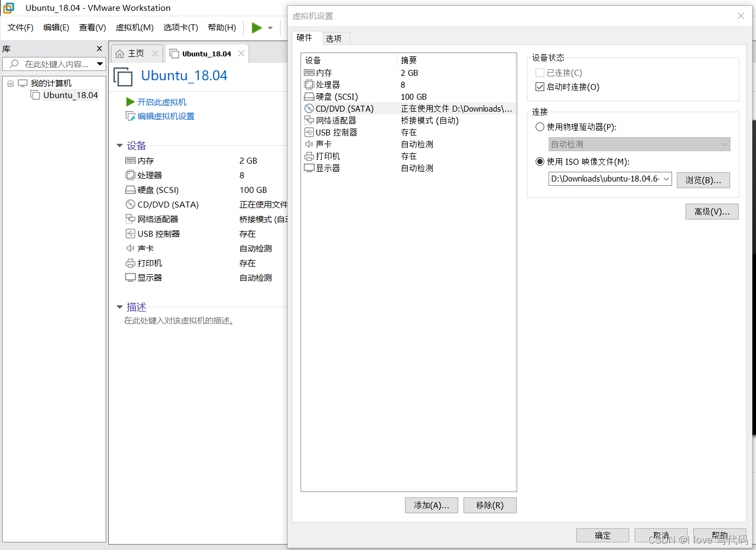
Task: Click the description text field placeholder
Action: point(180,321)
